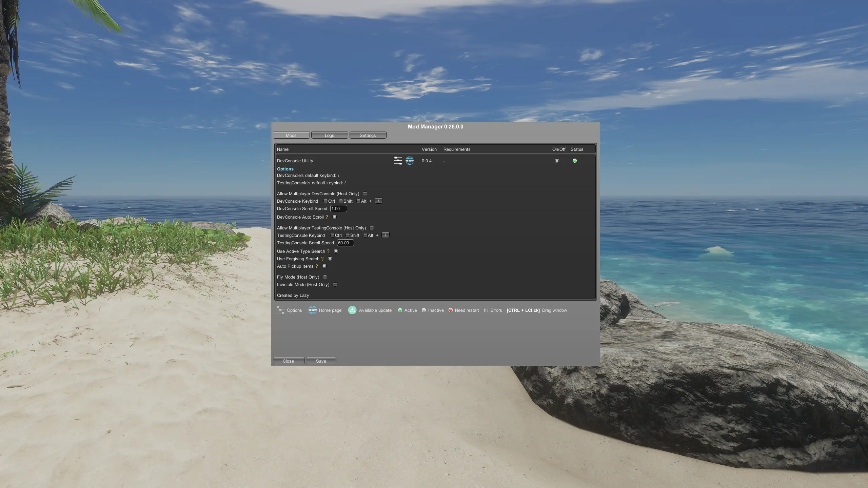Edit the TestingConsole Scroll Speed field

click(346, 243)
